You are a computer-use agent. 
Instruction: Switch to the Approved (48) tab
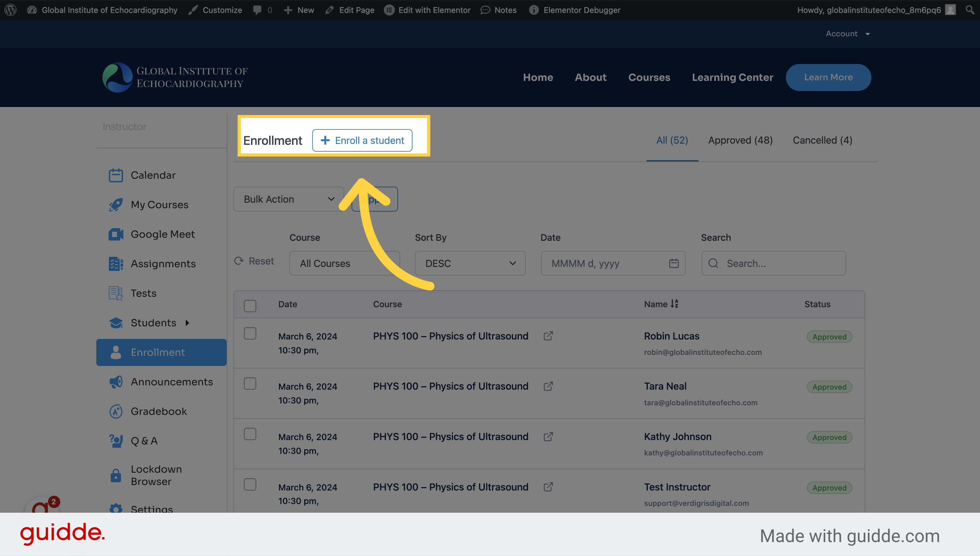(740, 140)
